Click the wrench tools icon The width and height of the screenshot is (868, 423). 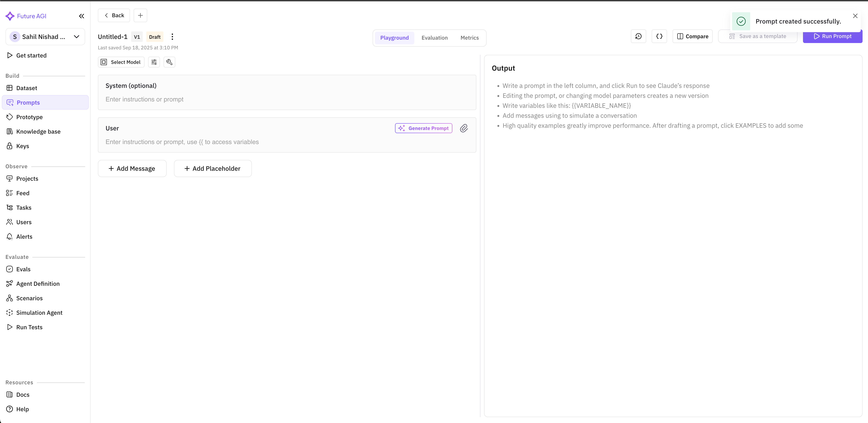click(x=169, y=62)
